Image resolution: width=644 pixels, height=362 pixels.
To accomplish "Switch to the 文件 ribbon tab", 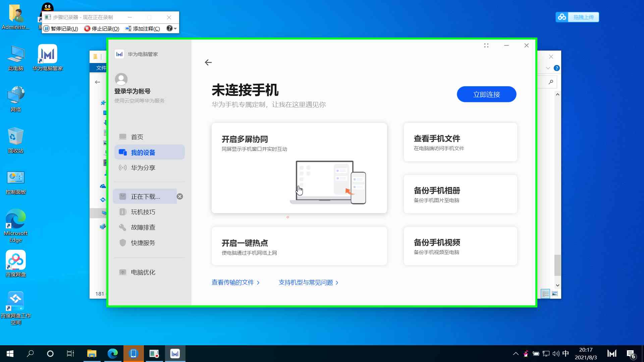I will point(100,68).
